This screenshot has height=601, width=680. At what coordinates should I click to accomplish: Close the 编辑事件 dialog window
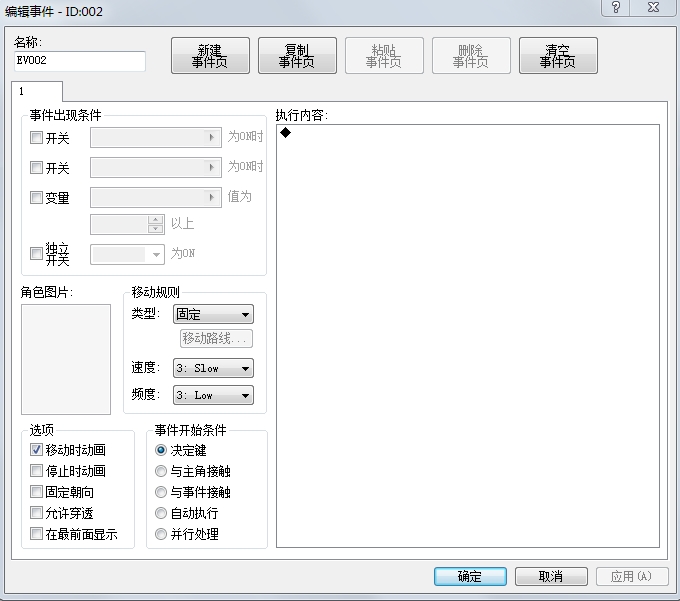[x=653, y=7]
